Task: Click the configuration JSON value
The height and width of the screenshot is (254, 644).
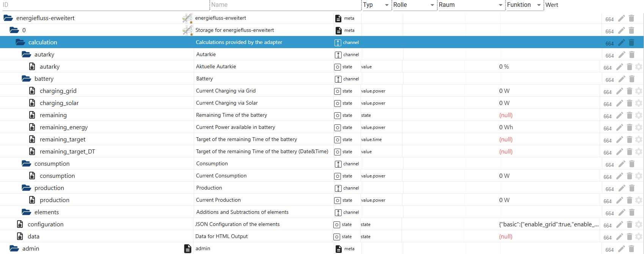Action: click(548, 224)
